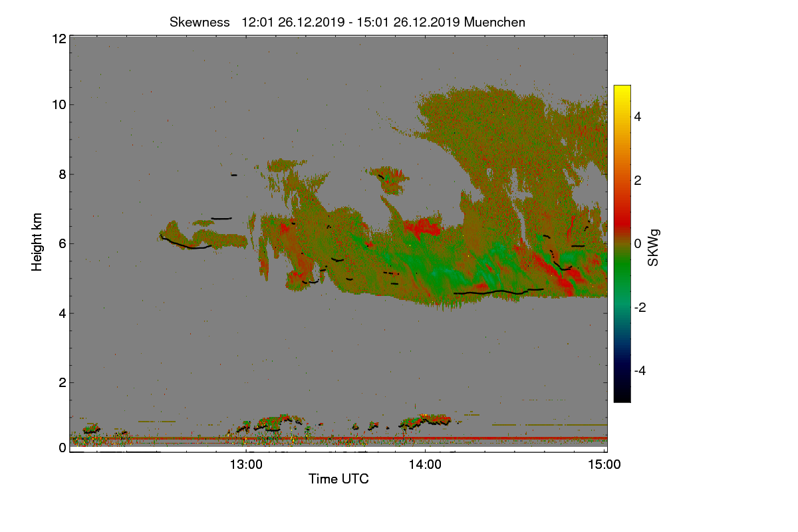
Task: Click the height-axis tick label 2
Action: coord(62,382)
